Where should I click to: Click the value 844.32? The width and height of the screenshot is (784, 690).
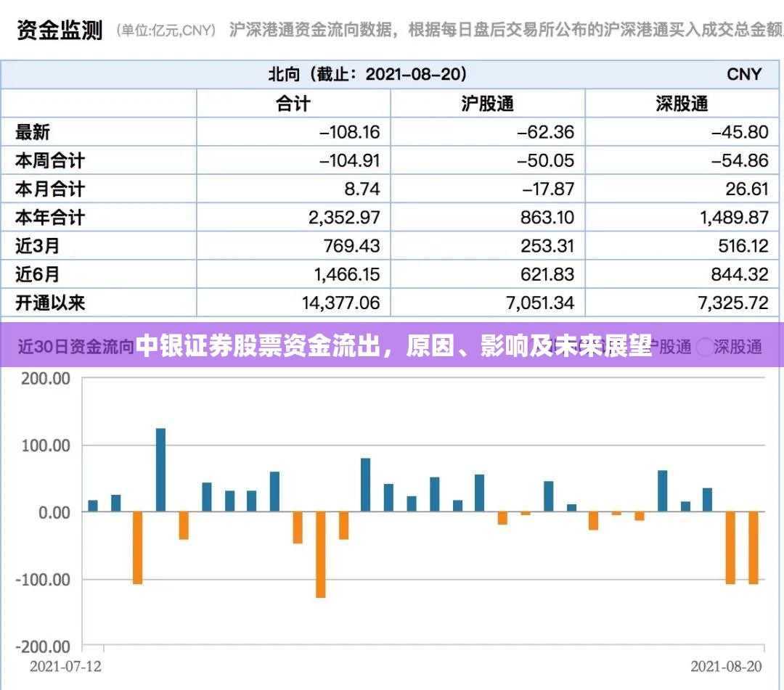coord(740,275)
